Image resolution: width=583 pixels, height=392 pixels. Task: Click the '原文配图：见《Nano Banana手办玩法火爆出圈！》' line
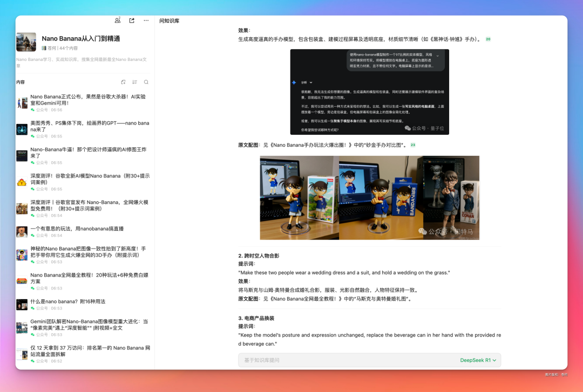pos(323,145)
